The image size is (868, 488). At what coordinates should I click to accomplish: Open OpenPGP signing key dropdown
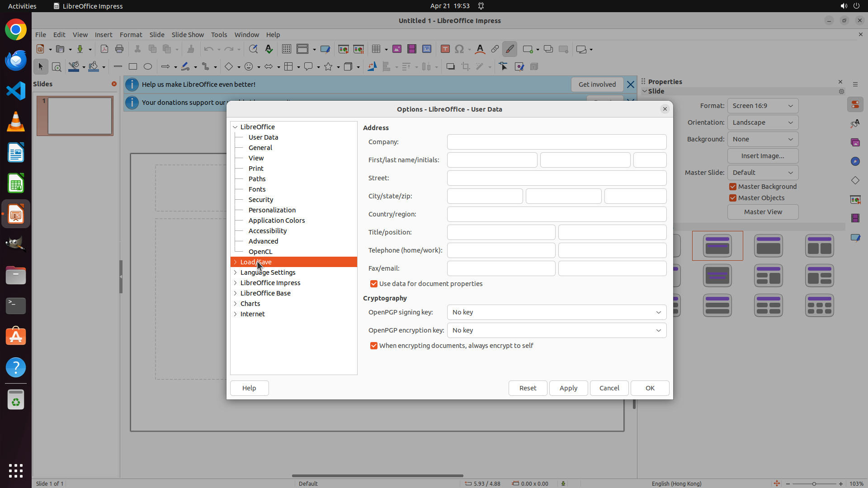click(x=557, y=312)
